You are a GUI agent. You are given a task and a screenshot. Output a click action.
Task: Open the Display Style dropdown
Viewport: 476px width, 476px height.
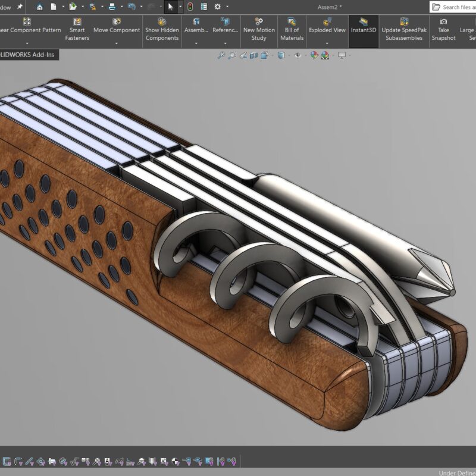click(x=280, y=55)
